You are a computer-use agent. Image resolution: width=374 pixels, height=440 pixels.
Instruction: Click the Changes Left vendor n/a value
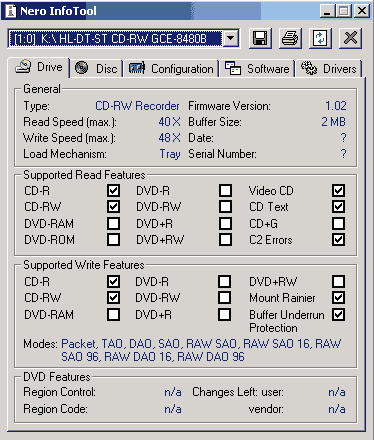pyautogui.click(x=337, y=409)
